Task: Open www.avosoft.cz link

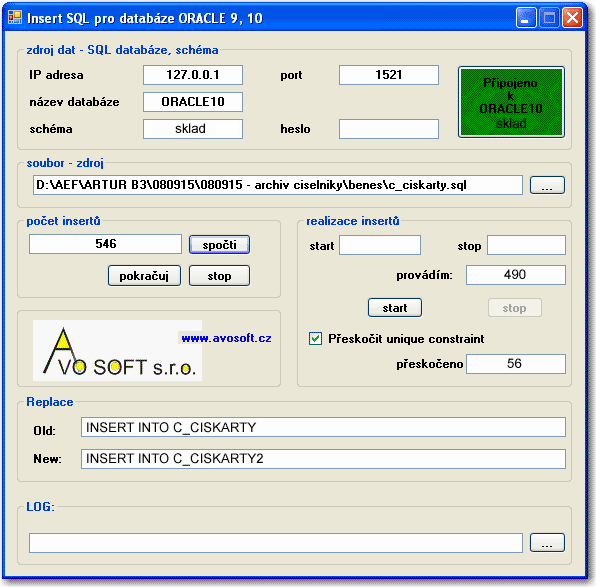Action: pos(226,338)
